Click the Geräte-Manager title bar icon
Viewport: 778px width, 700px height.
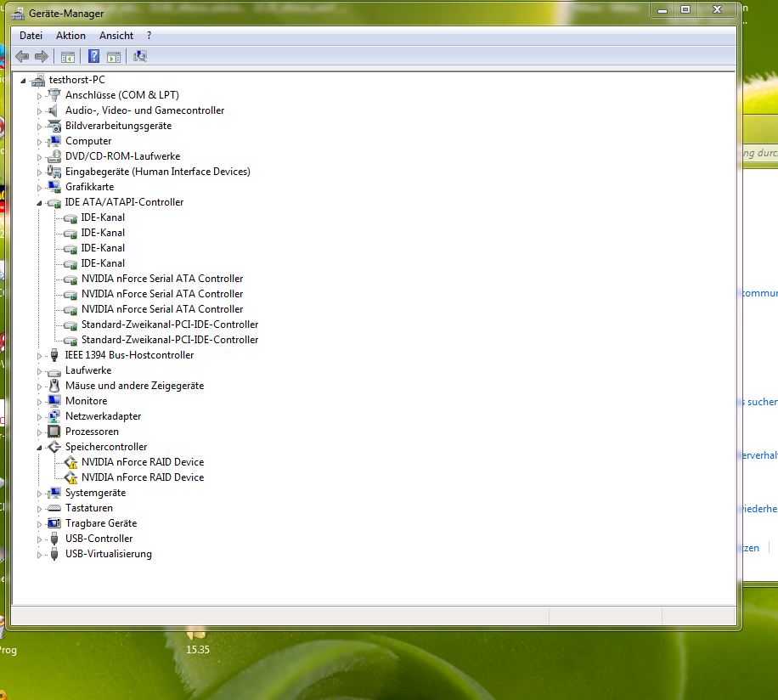pos(18,14)
